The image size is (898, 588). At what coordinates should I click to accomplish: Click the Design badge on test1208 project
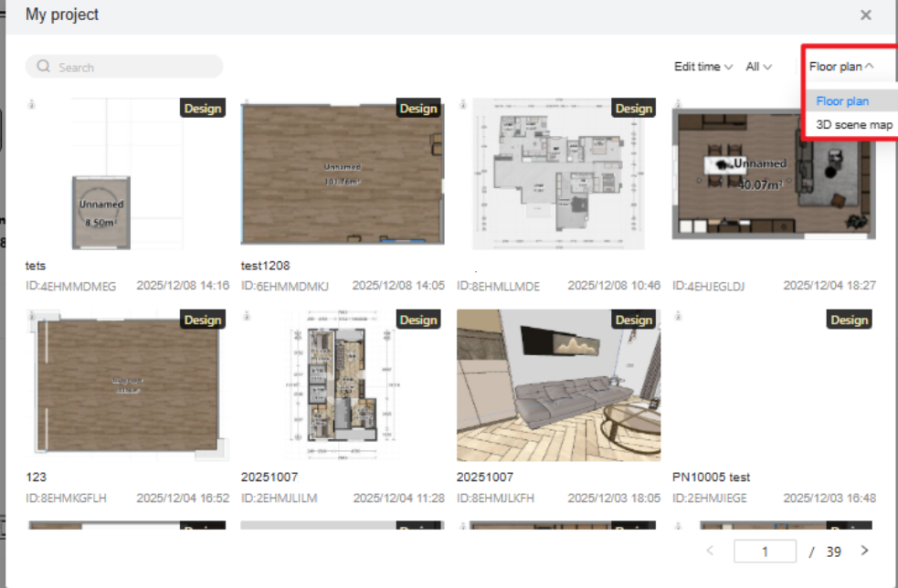point(418,109)
